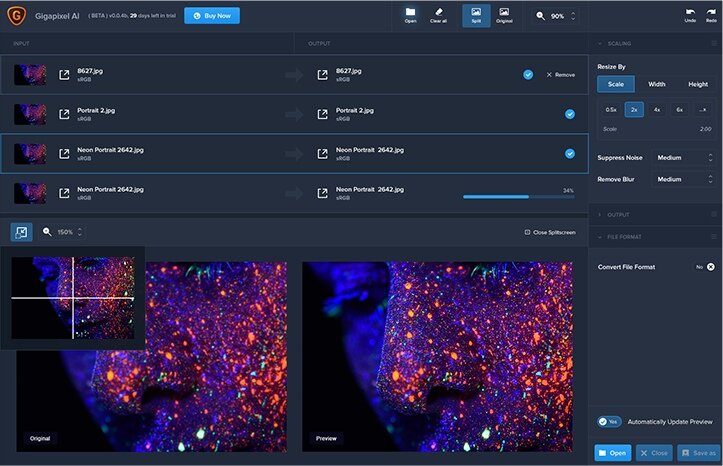The height and width of the screenshot is (466, 723).
Task: Adjust the 90% zoom stepper
Action: point(573,16)
